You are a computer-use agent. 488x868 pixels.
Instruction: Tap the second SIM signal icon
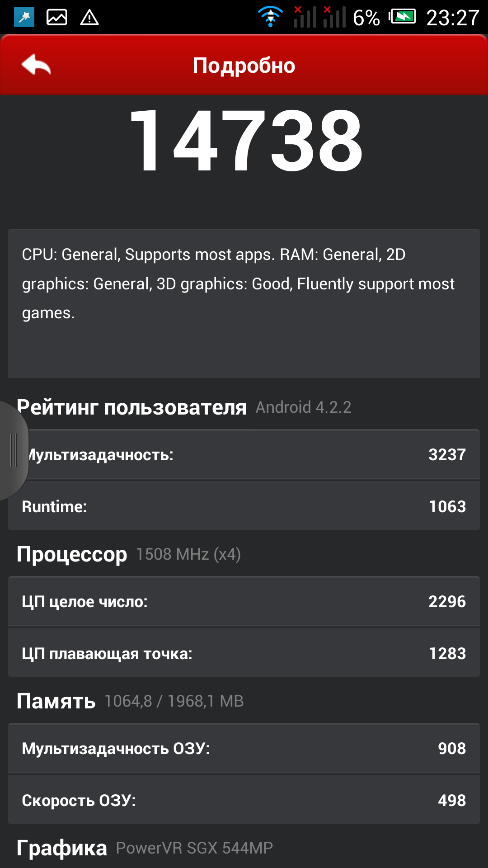(x=334, y=17)
